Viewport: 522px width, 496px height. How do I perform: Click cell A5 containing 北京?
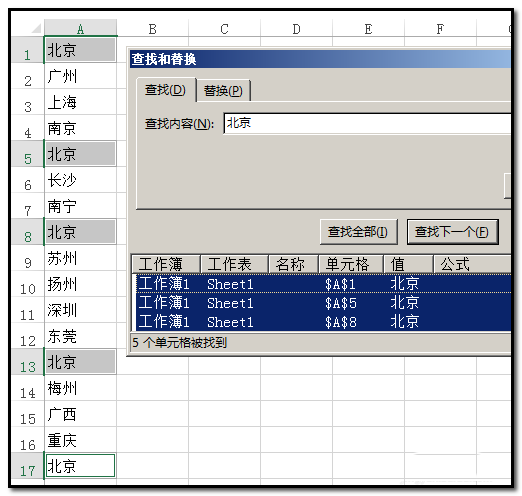tap(80, 154)
